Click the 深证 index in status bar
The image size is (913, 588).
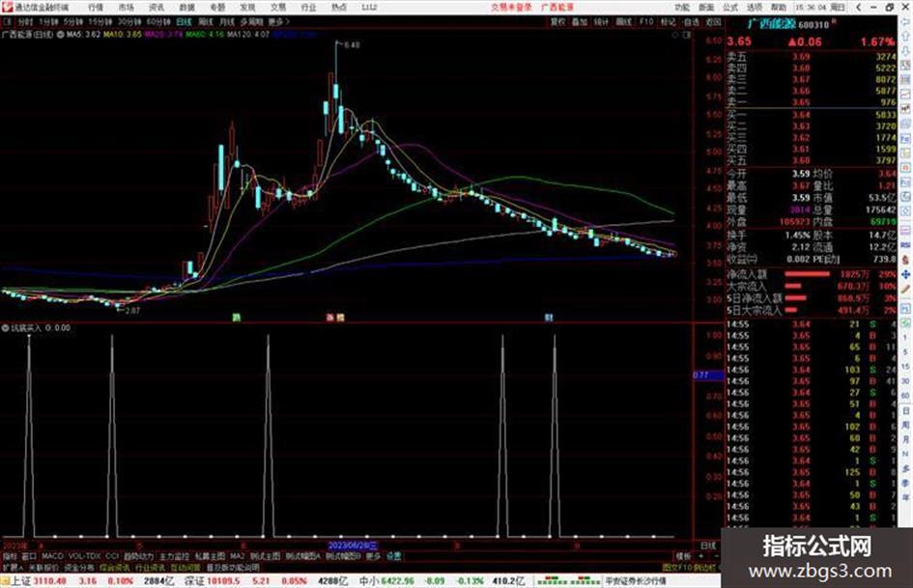tap(194, 581)
